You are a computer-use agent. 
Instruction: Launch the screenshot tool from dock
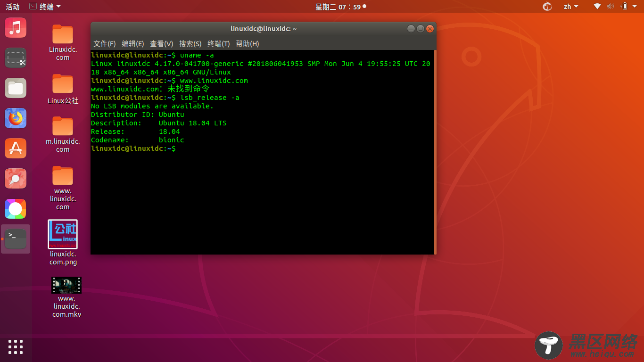(16, 58)
